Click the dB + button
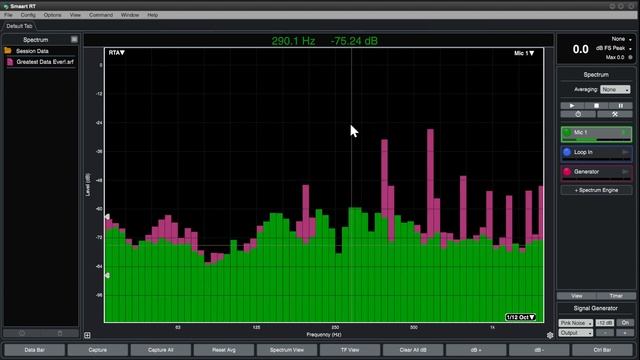 point(476,350)
